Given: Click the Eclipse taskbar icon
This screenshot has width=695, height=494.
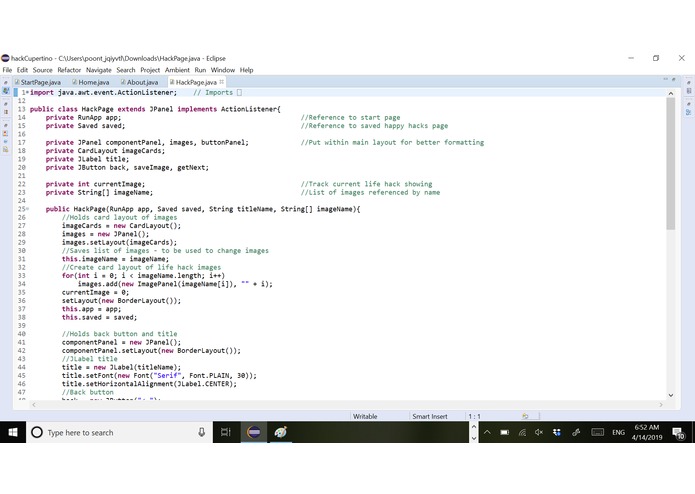Looking at the screenshot, I should 254,432.
